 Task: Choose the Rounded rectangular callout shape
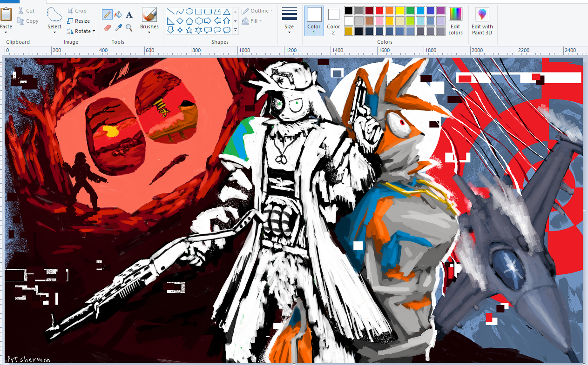click(208, 30)
